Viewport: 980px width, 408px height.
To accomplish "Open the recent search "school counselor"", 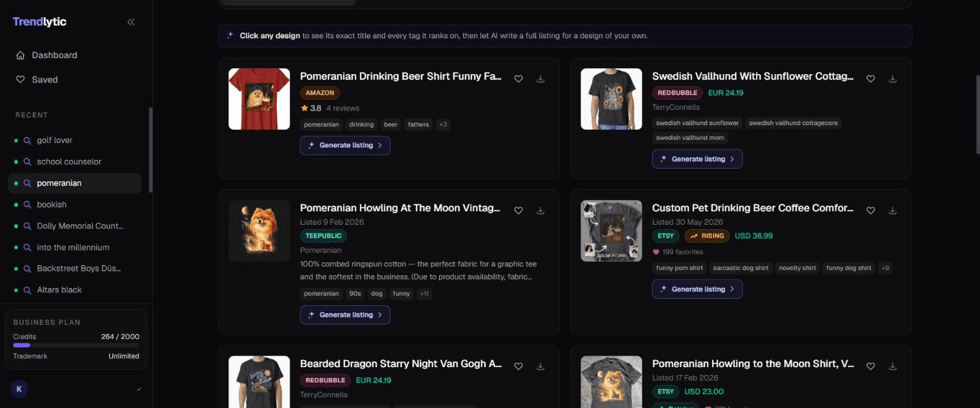I will click(x=74, y=162).
